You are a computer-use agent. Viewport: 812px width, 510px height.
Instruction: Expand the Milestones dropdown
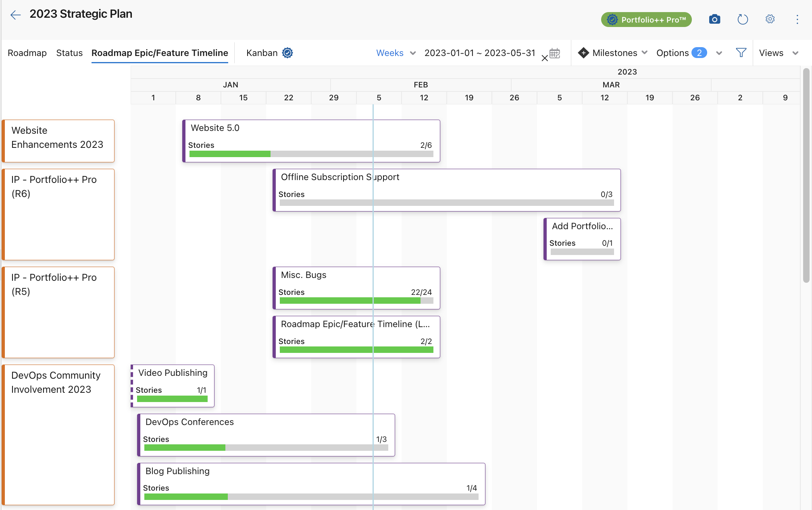click(644, 52)
